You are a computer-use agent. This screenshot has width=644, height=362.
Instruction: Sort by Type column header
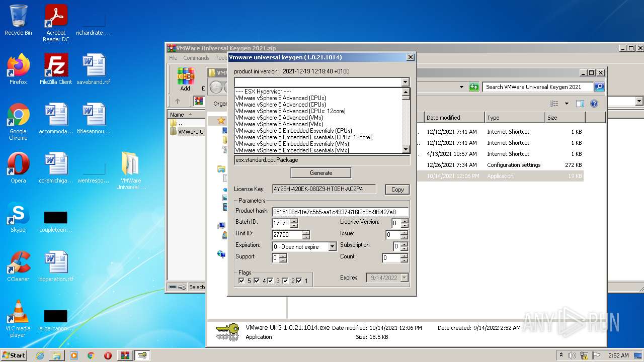click(x=515, y=118)
